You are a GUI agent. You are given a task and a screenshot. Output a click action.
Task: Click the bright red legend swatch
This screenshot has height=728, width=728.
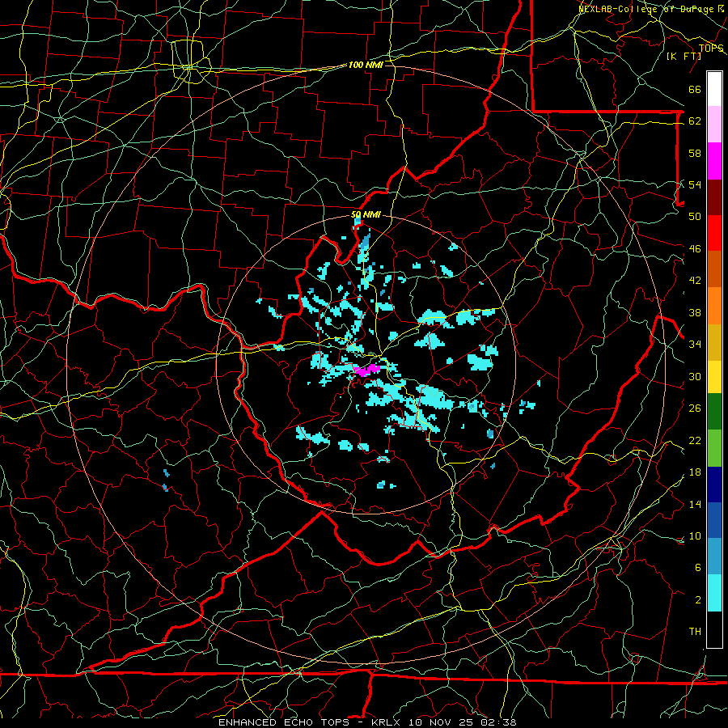pyautogui.click(x=714, y=233)
